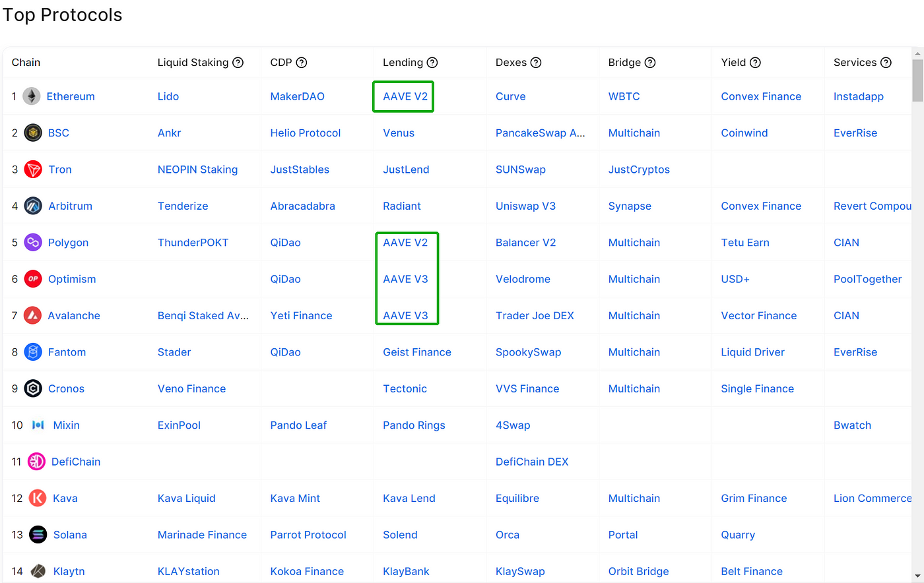Open the Fantom chain link
The image size is (924, 583).
[x=67, y=352]
